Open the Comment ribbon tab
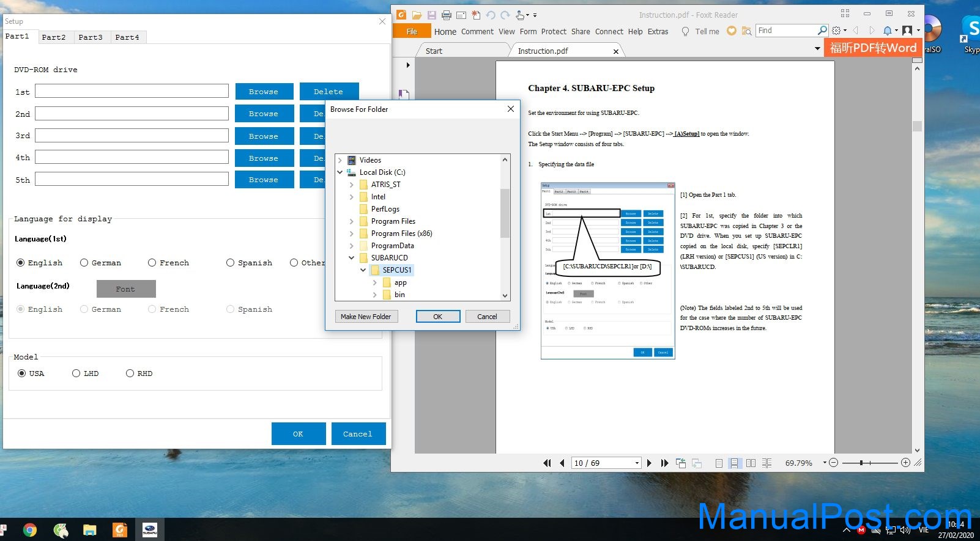Screen dimensions: 980x541 (x=477, y=32)
